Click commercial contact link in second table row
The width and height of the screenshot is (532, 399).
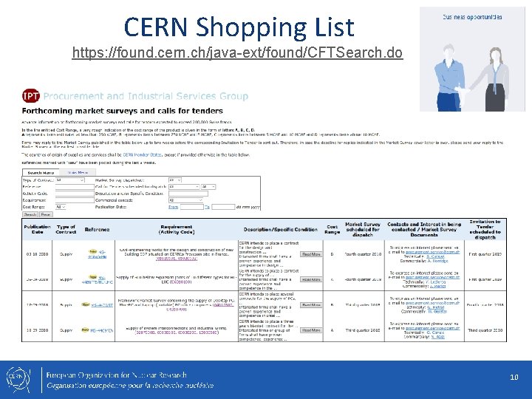click(x=437, y=286)
